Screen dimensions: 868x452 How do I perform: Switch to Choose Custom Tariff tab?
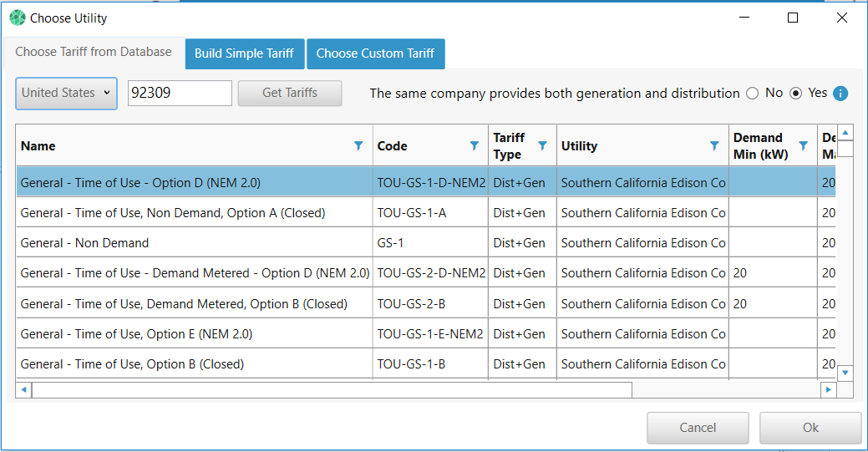pyautogui.click(x=375, y=53)
